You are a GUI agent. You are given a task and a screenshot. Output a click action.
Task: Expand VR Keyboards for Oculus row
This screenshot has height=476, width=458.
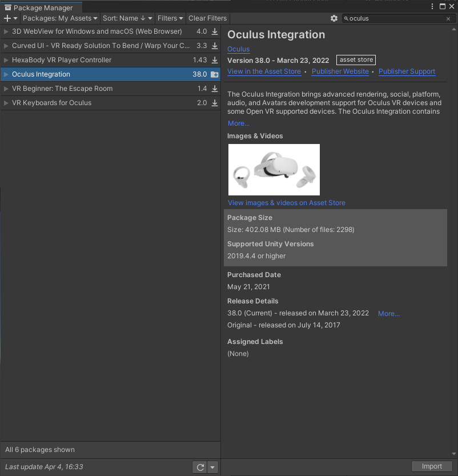[6, 103]
